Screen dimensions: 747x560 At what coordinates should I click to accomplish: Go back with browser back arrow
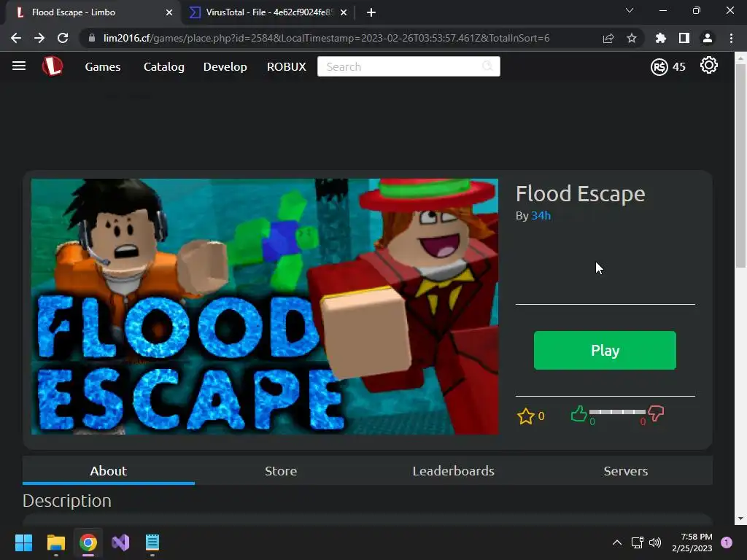point(16,38)
